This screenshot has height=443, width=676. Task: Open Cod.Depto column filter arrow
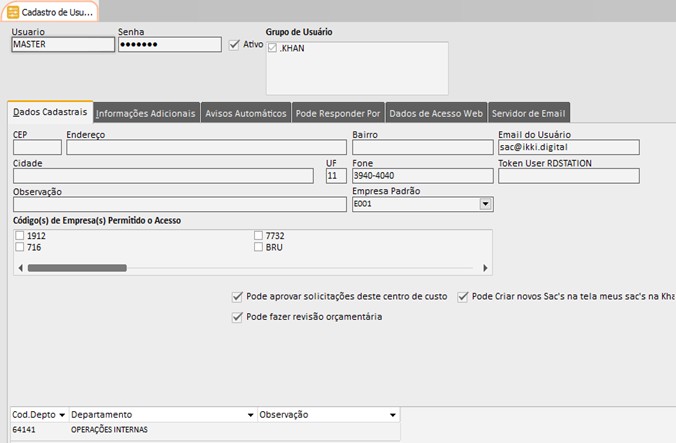(x=62, y=415)
